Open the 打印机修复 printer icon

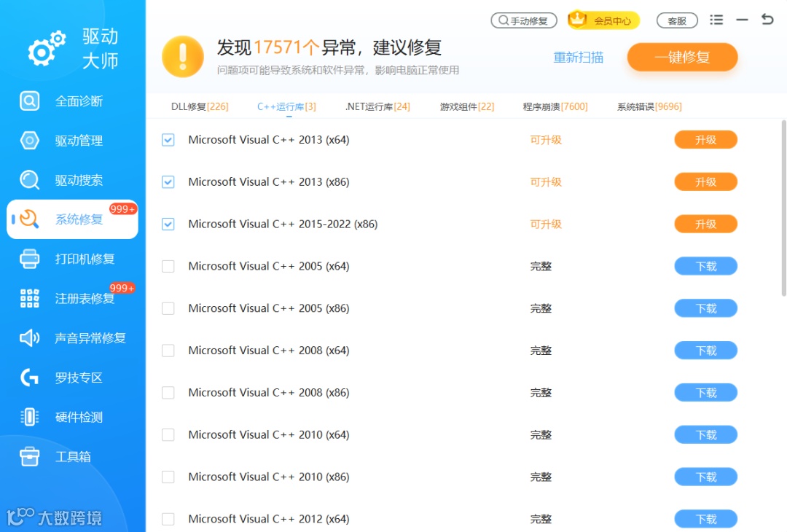click(x=30, y=259)
